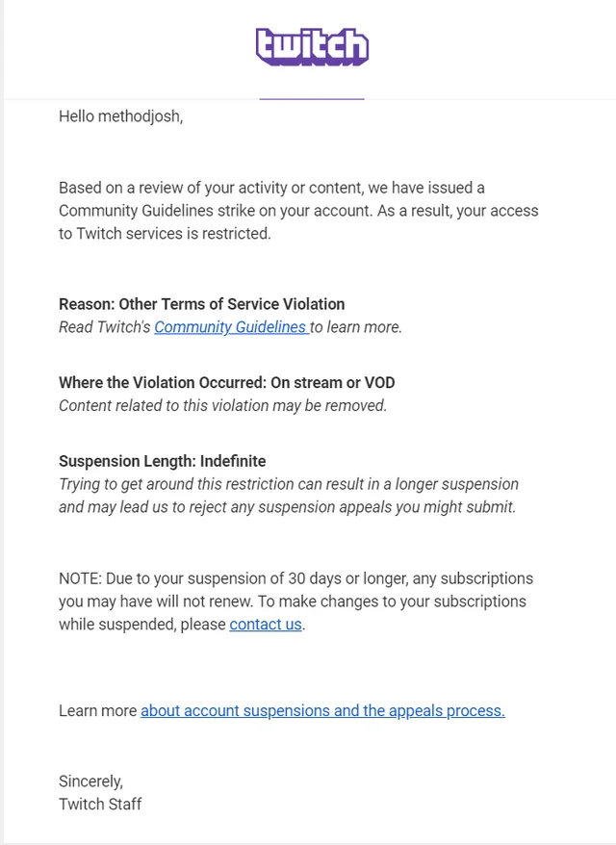Click the "Read Twitch's" text before the link
This screenshot has height=845, width=616.
(104, 327)
